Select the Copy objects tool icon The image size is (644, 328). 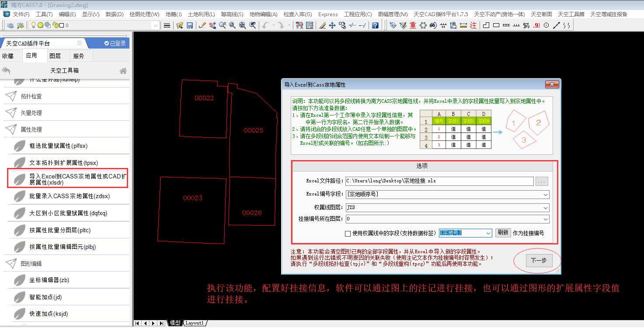342,25
